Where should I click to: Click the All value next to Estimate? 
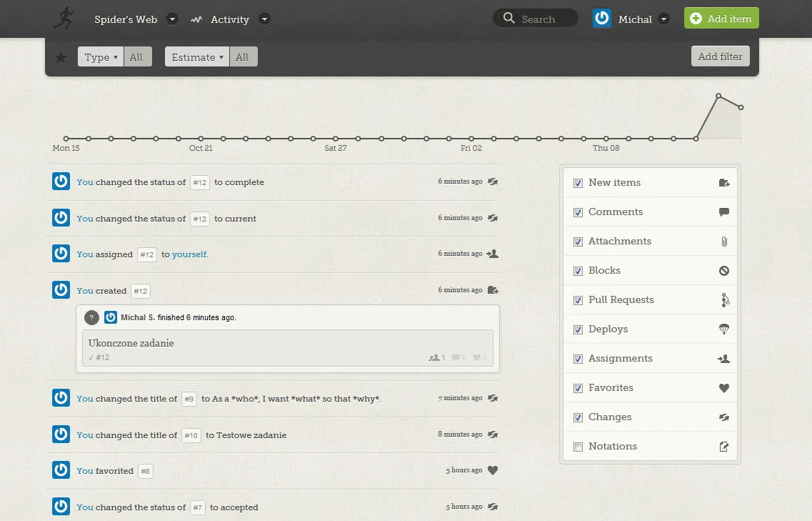[244, 57]
